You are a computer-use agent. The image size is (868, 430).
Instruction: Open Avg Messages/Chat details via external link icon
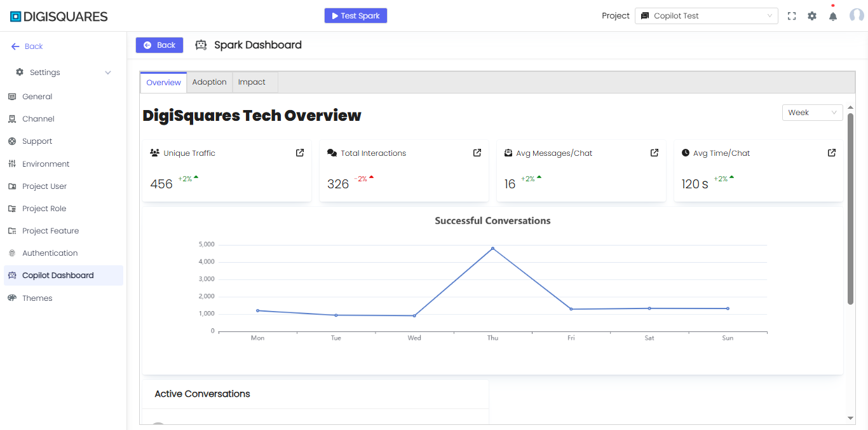tap(654, 153)
